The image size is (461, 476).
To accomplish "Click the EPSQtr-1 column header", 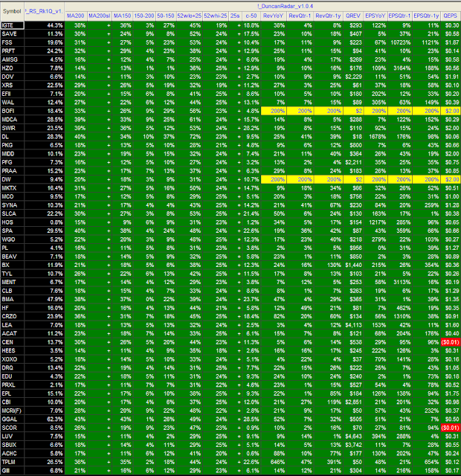I will (400, 16).
